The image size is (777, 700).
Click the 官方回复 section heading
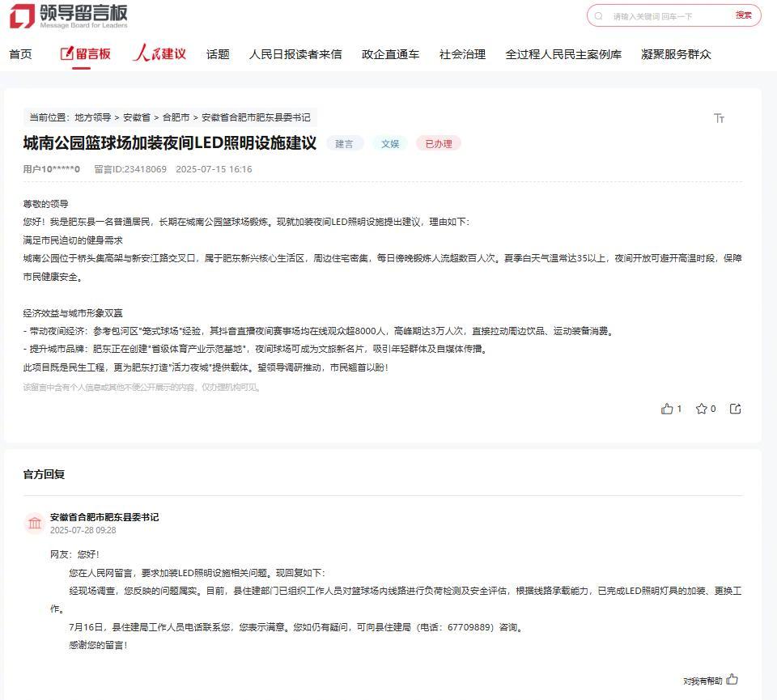44,474
